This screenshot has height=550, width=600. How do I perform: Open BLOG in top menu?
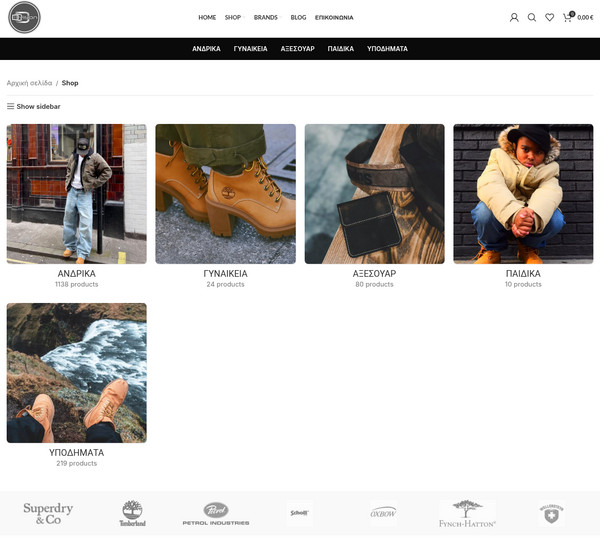pos(298,18)
